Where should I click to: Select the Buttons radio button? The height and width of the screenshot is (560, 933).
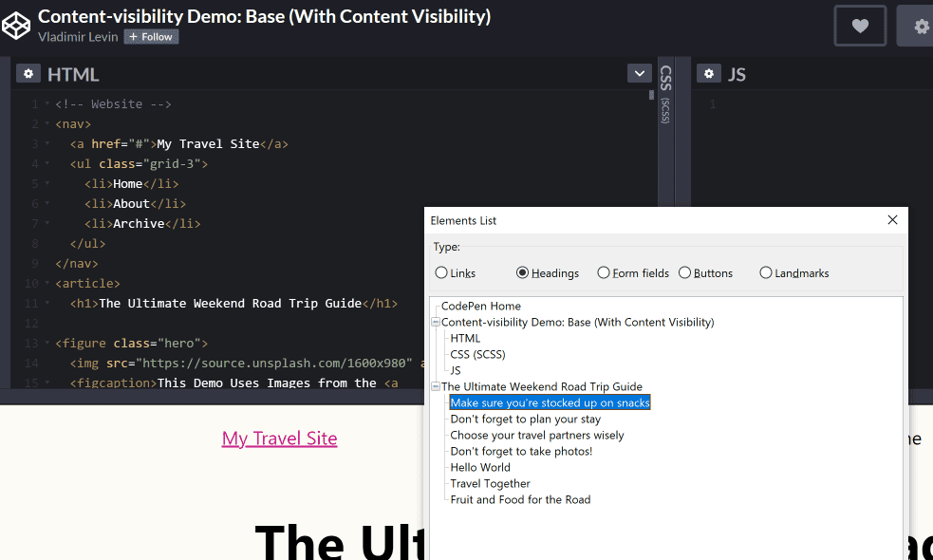click(684, 272)
